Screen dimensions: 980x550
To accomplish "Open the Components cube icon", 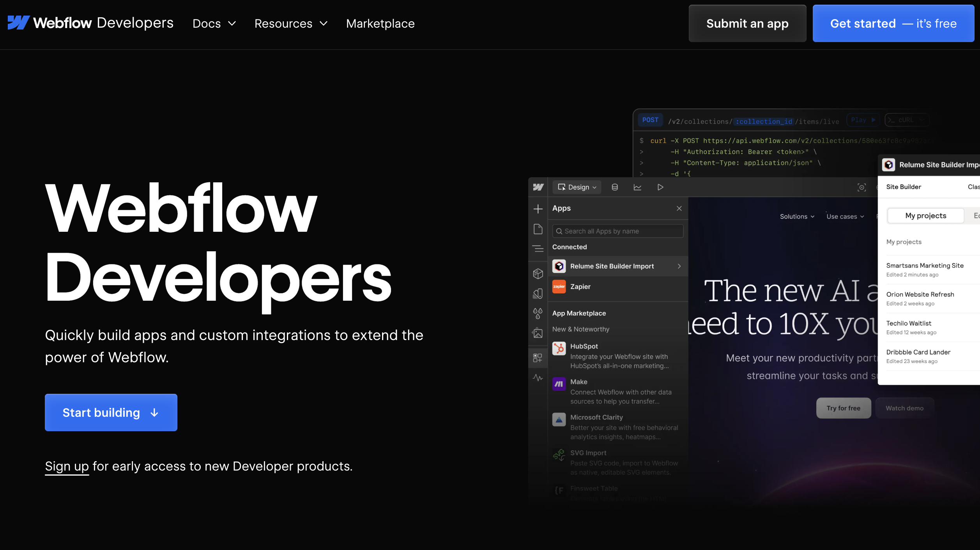I will [x=538, y=274].
